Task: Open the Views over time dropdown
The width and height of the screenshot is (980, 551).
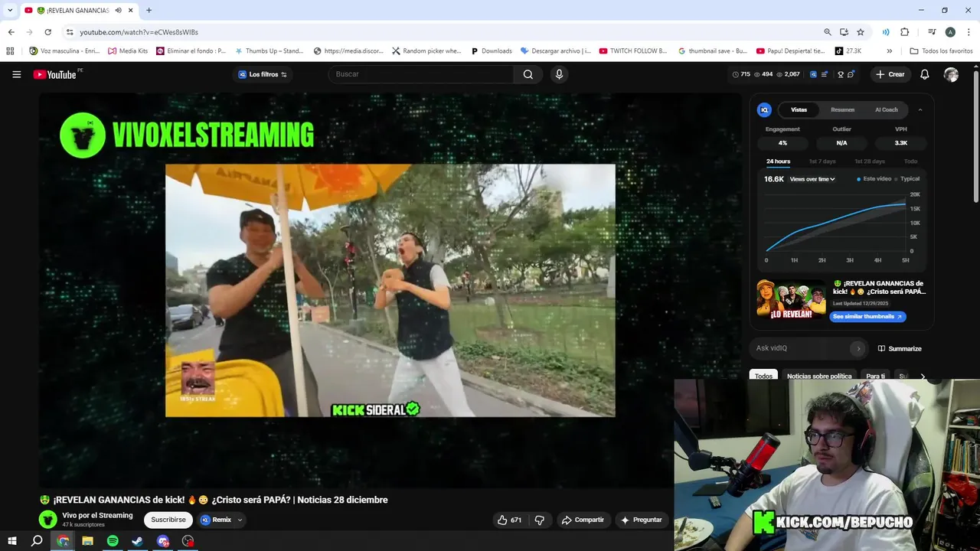Action: [x=812, y=179]
